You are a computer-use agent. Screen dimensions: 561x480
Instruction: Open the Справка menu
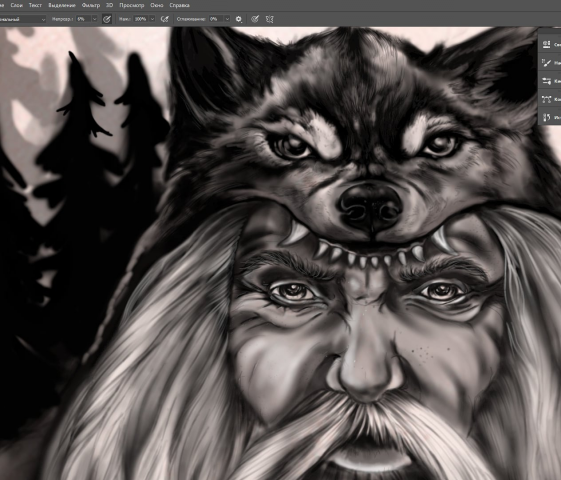[x=179, y=5]
